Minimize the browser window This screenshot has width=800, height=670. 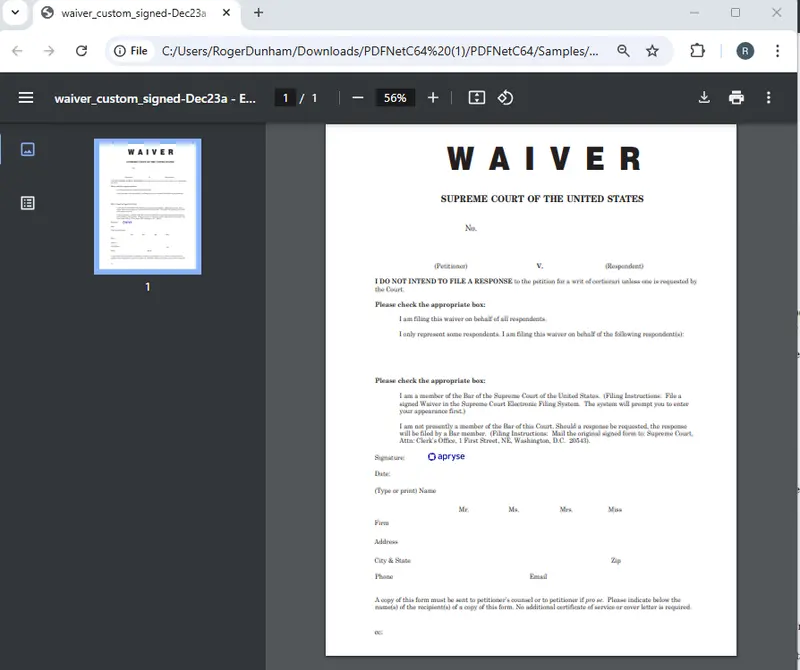694,13
